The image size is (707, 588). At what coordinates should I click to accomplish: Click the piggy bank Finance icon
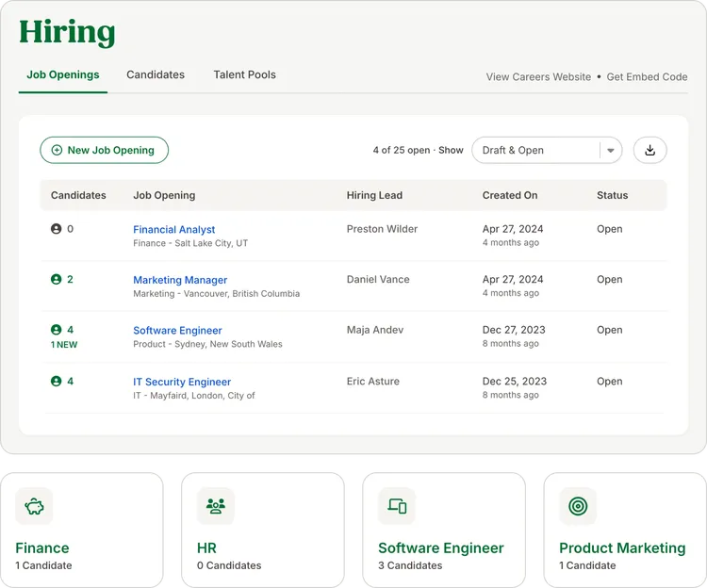[34, 506]
